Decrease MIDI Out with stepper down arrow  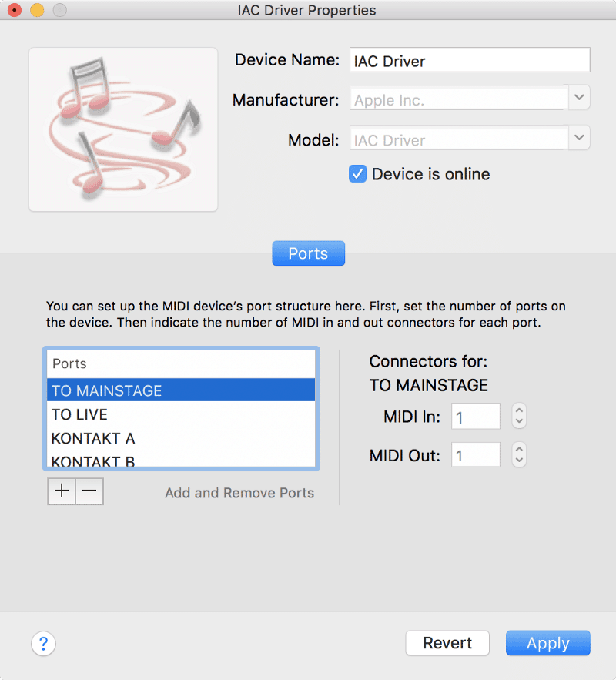click(519, 461)
